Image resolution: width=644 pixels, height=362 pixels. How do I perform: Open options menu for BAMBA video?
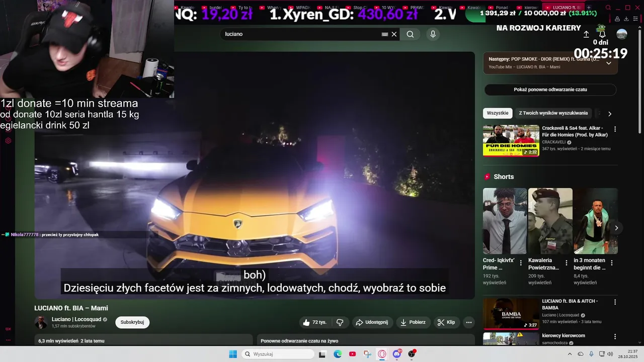click(615, 302)
